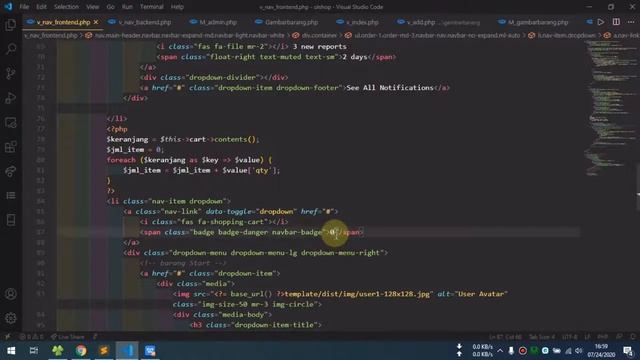Viewport: 640px width, 360px height.
Task: Open the Manage gear menu
Action: pyautogui.click(x=11, y=318)
